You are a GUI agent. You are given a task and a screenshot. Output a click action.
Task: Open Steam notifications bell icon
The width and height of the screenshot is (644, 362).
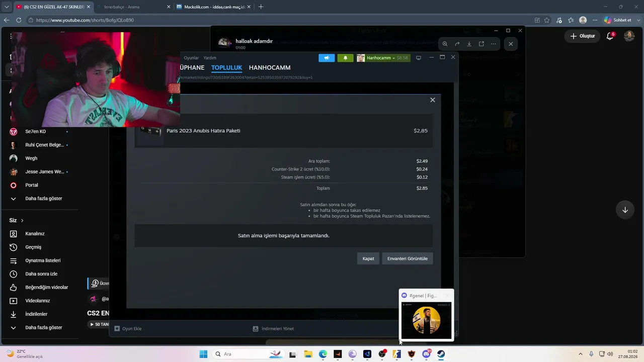click(345, 58)
